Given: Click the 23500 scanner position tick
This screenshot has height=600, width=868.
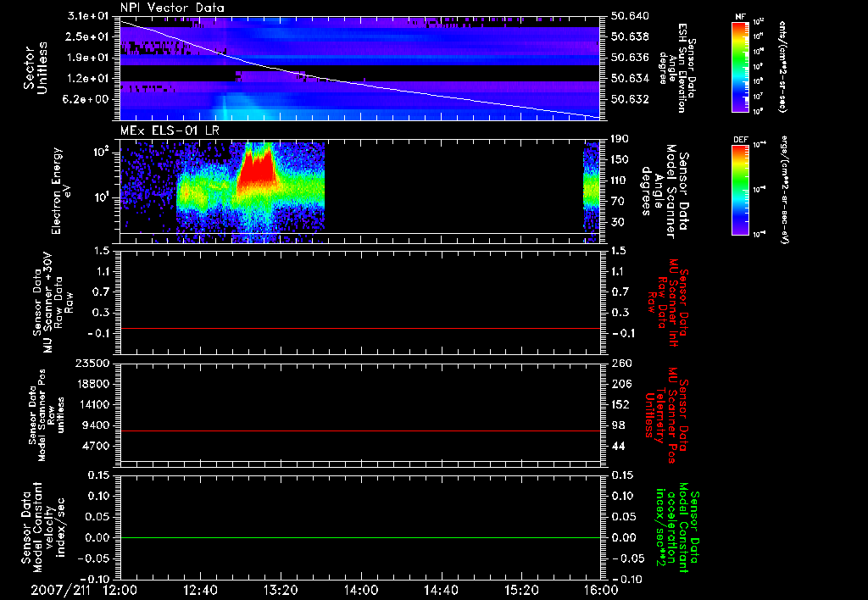Looking at the screenshot, I should 92,363.
